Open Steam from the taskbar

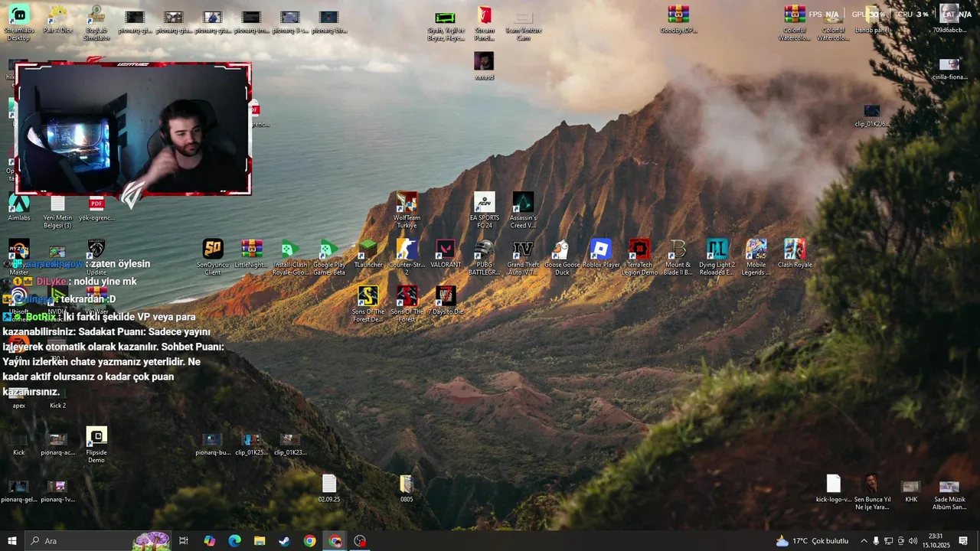pos(284,541)
